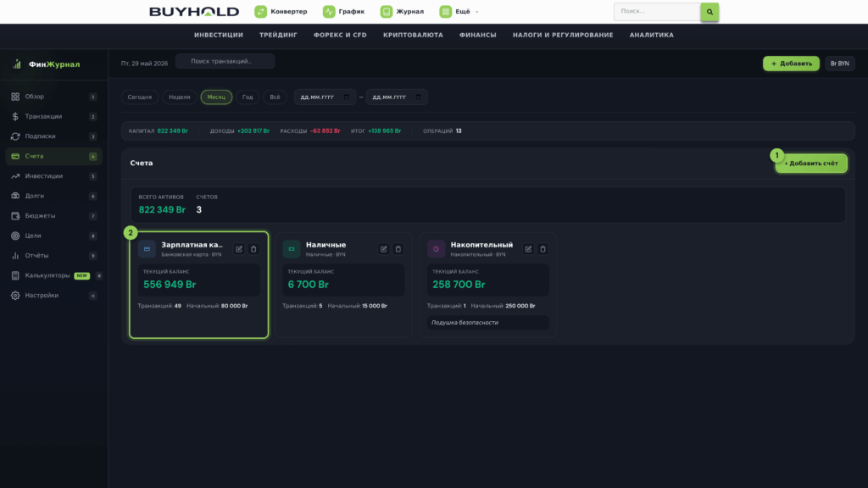
Task: Open the График chart icon
Action: [329, 12]
